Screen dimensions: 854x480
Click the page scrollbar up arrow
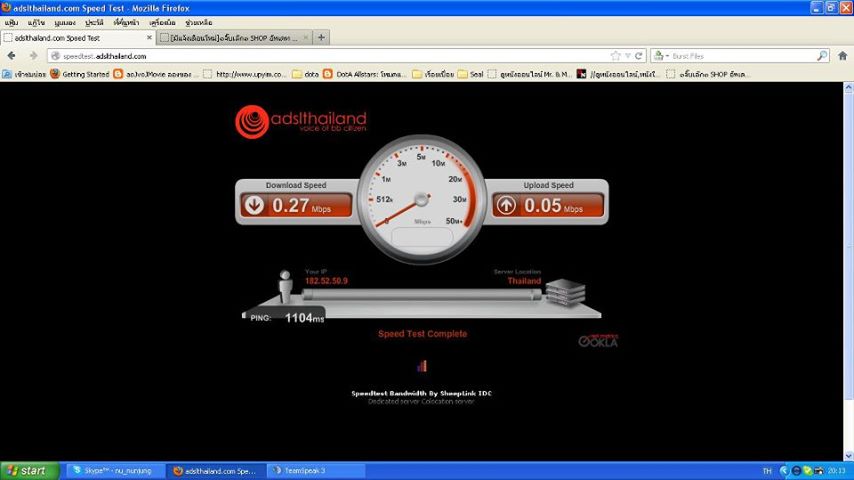click(849, 88)
